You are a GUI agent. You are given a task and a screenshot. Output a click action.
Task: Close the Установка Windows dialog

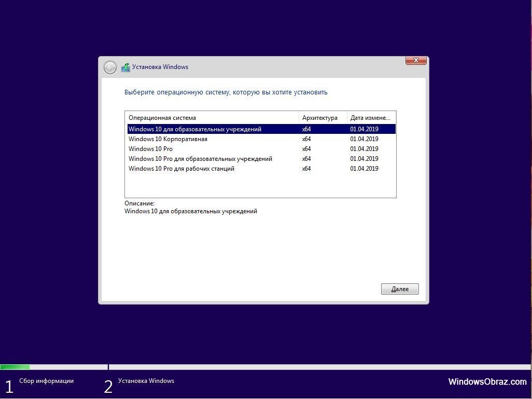pyautogui.click(x=416, y=60)
